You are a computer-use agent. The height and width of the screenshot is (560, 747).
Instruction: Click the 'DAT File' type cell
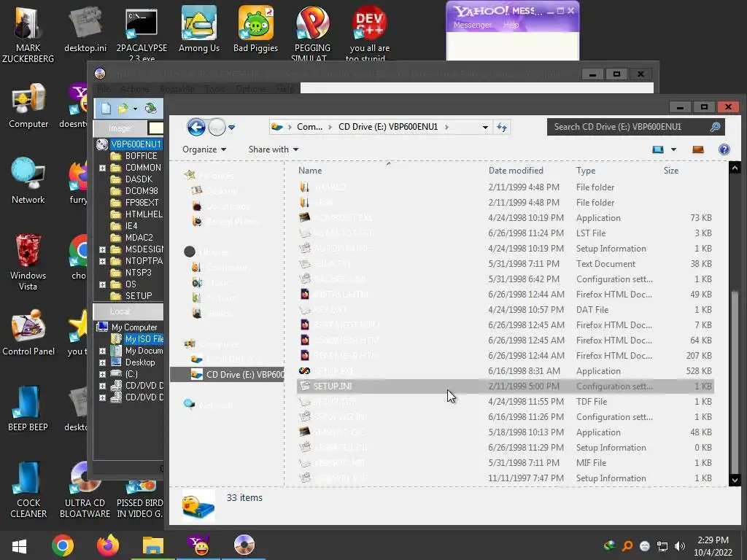(x=592, y=309)
